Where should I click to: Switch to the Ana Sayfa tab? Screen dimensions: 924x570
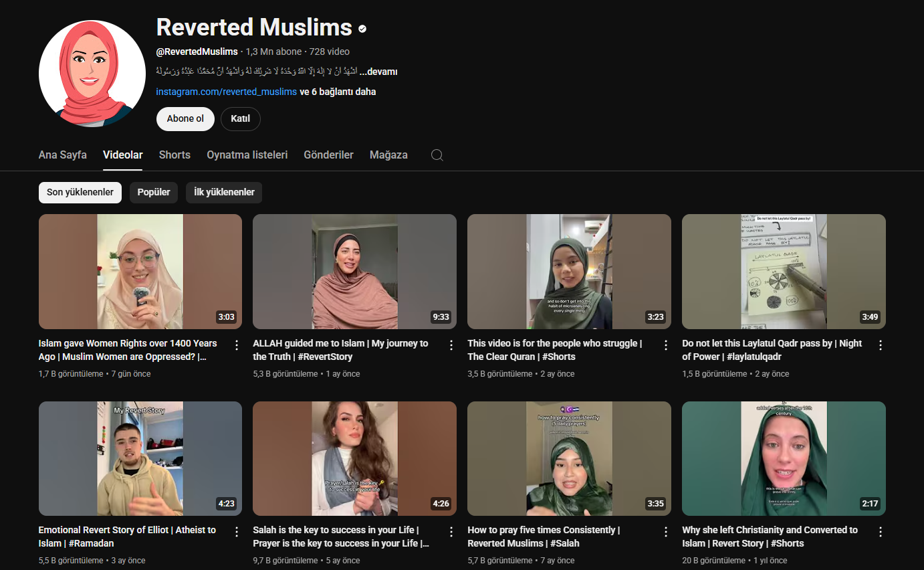(63, 155)
